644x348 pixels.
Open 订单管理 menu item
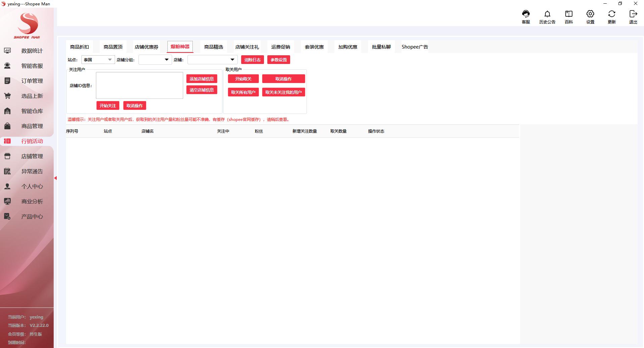pos(32,81)
